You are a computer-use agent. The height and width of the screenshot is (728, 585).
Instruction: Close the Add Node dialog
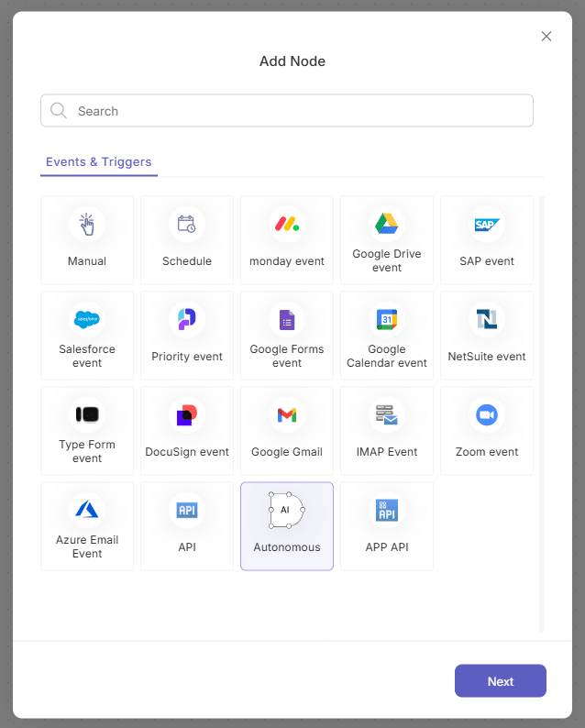click(x=546, y=36)
